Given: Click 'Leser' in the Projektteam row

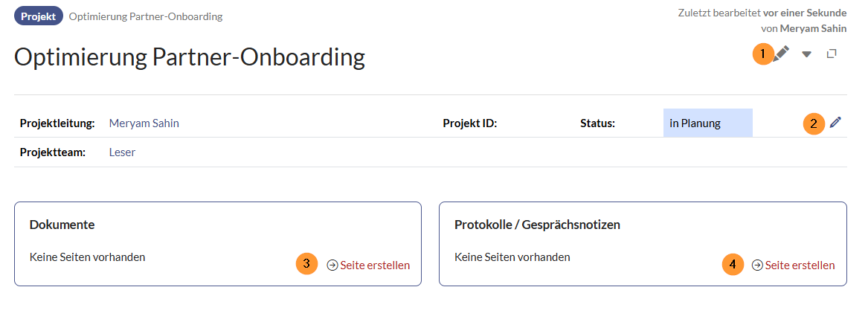Looking at the screenshot, I should (122, 152).
